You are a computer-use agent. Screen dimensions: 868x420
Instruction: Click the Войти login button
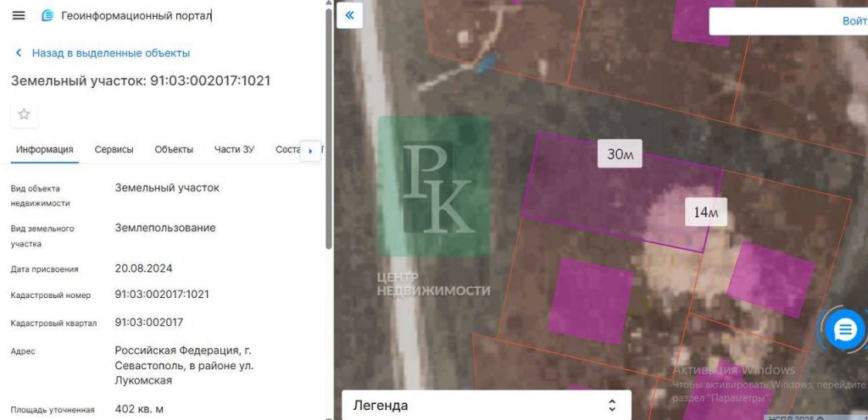tap(854, 21)
